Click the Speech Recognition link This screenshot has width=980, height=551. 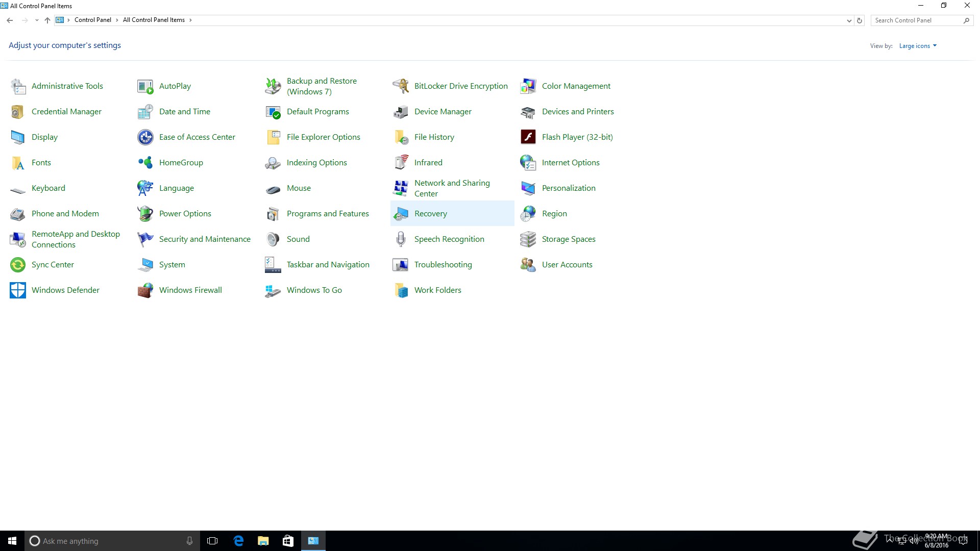pyautogui.click(x=449, y=239)
